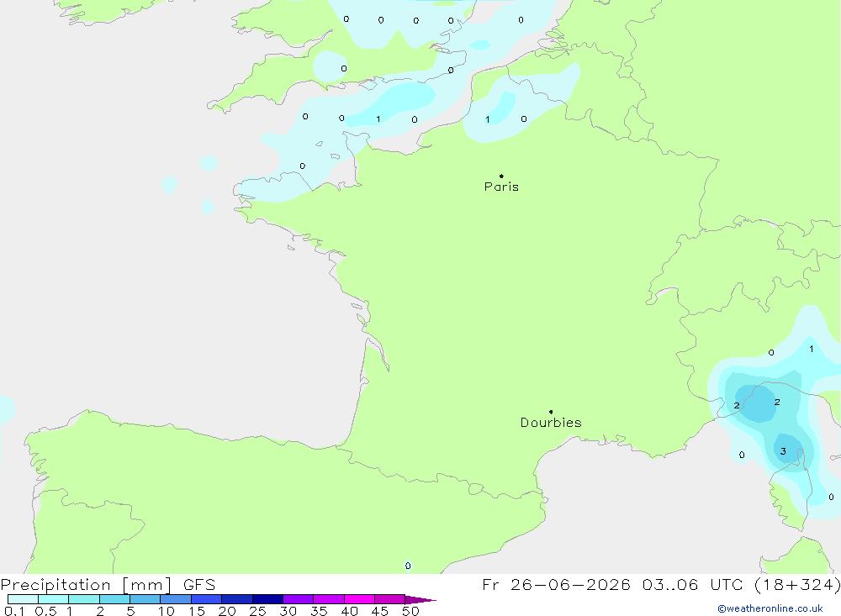Click the date "Fr 26-06-2026" text
Viewport: 841px width, 616px height.
point(556,585)
